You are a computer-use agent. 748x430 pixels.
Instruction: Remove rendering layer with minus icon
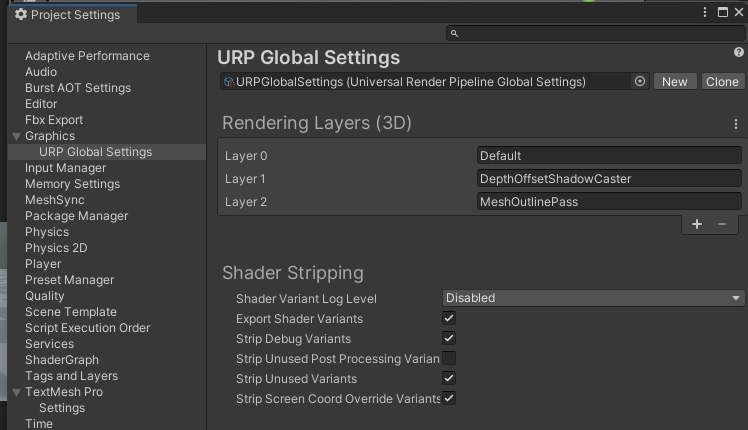(722, 225)
